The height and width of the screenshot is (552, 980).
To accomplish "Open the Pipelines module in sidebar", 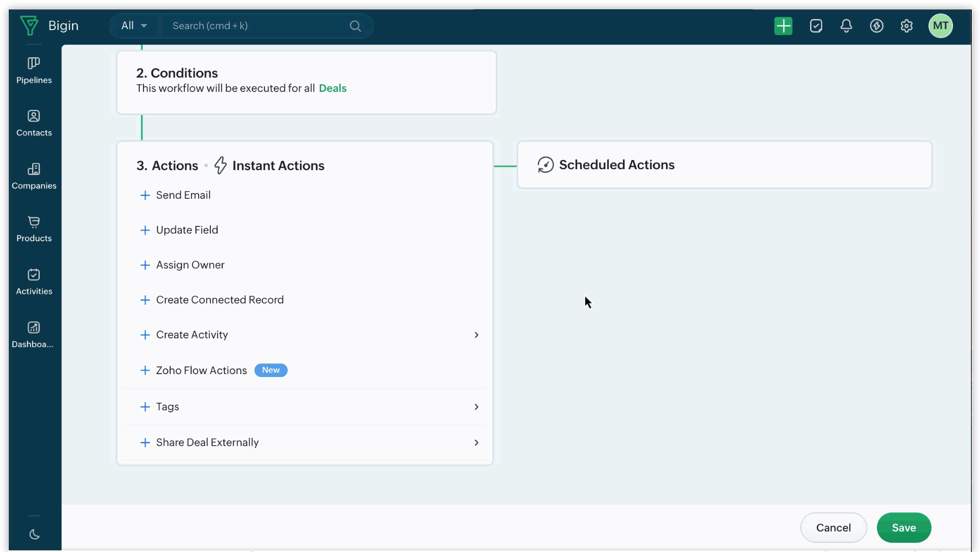I will click(34, 71).
